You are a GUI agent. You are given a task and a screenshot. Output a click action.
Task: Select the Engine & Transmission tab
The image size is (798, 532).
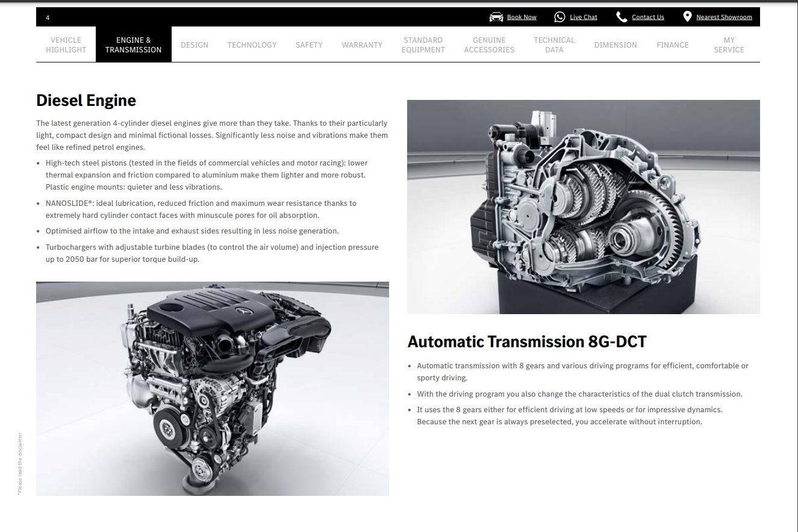pyautogui.click(x=134, y=45)
